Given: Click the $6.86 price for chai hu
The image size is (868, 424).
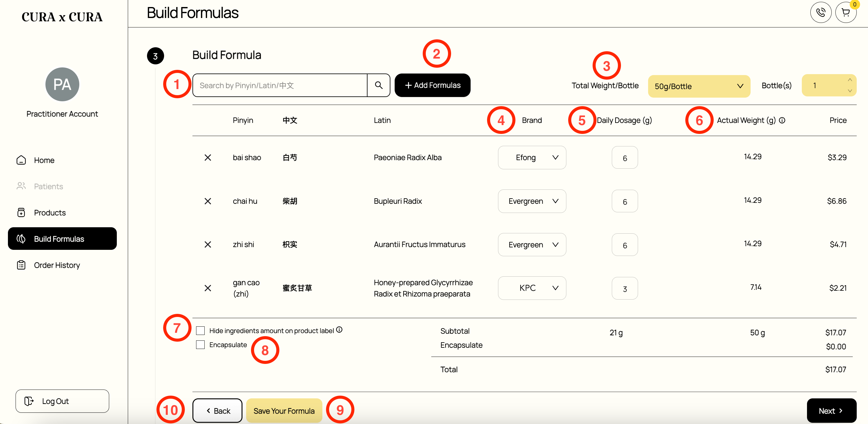Looking at the screenshot, I should point(837,201).
